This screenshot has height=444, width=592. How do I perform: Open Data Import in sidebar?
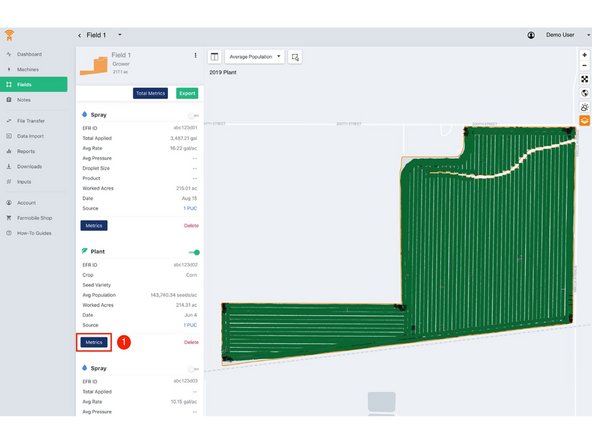pos(30,136)
